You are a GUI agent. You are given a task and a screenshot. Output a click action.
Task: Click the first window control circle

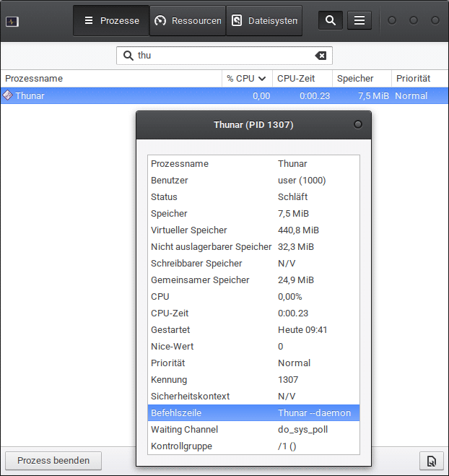click(392, 20)
